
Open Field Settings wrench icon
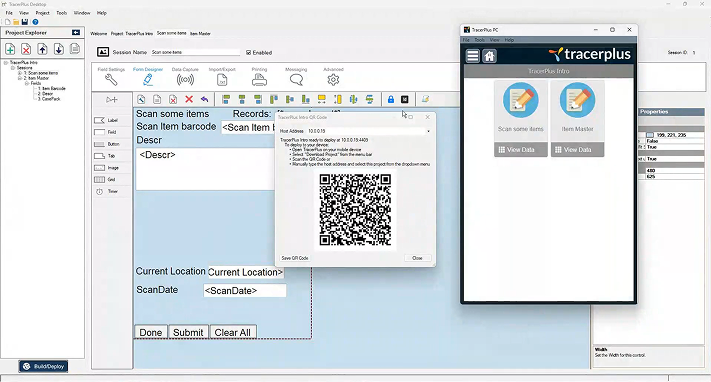pyautogui.click(x=111, y=80)
